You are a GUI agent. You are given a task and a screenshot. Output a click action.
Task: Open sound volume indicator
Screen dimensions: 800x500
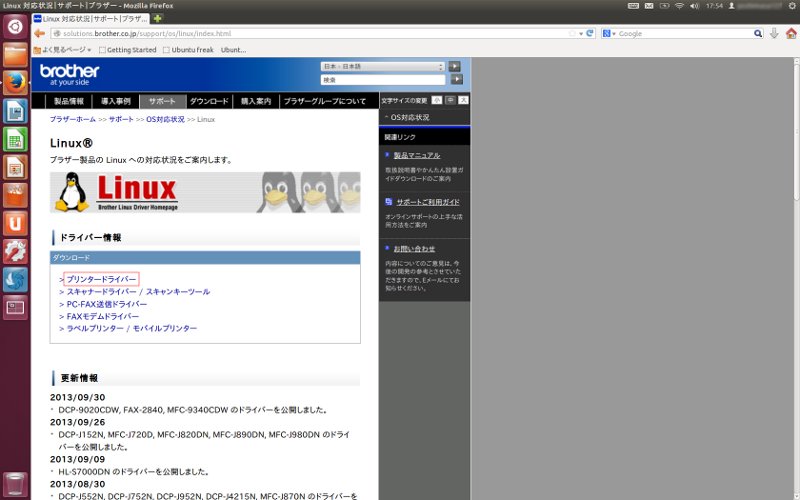tap(694, 6)
